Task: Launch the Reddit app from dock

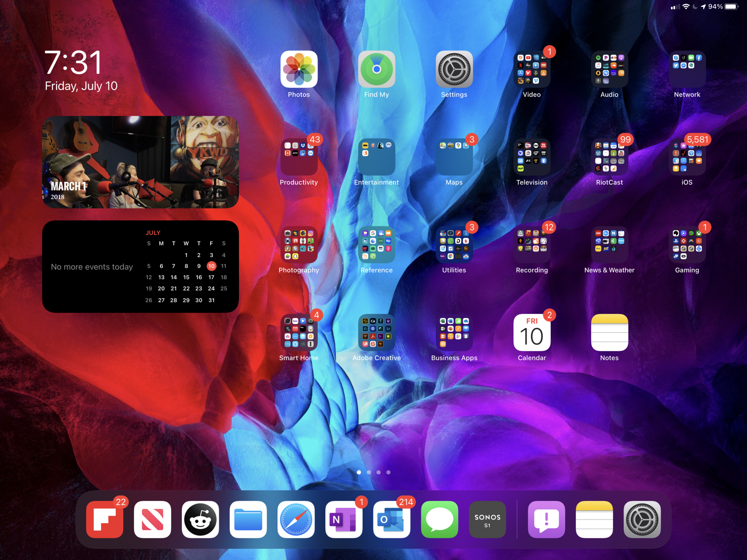Action: [200, 519]
